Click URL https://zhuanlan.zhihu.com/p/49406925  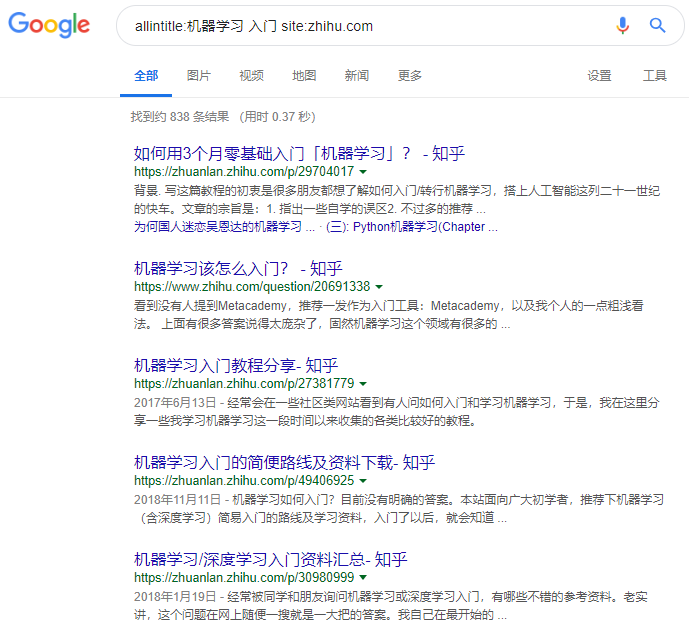coord(244,481)
